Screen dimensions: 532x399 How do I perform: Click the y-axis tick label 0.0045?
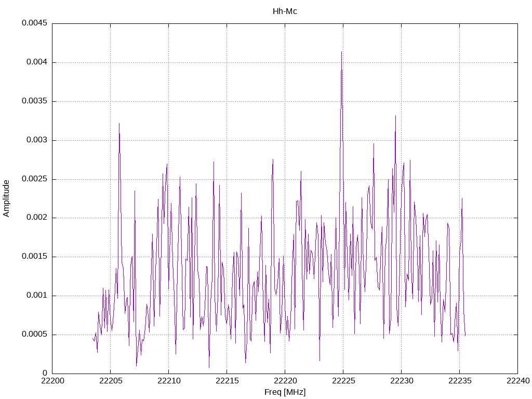pos(35,23)
